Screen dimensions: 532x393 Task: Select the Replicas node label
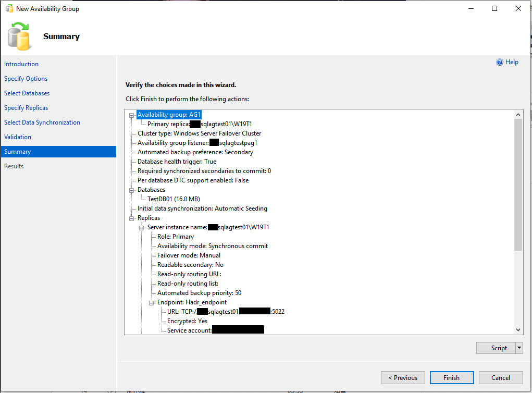pos(149,218)
